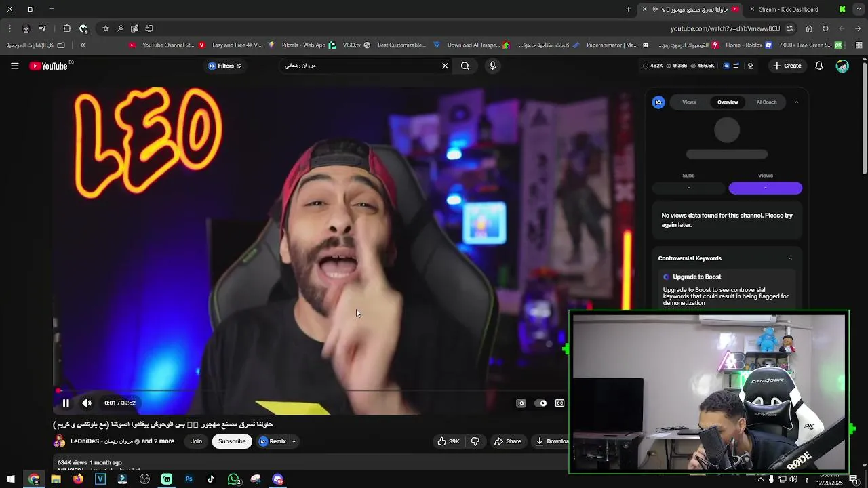
Task: Click the 466.5K vidIQ stat
Action: (x=703, y=66)
